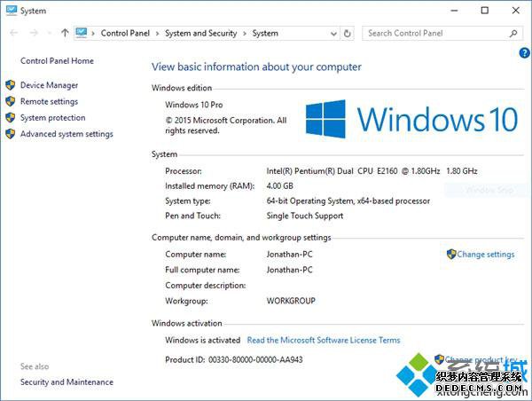Open Advanced system settings
532x401 pixels.
click(x=66, y=134)
